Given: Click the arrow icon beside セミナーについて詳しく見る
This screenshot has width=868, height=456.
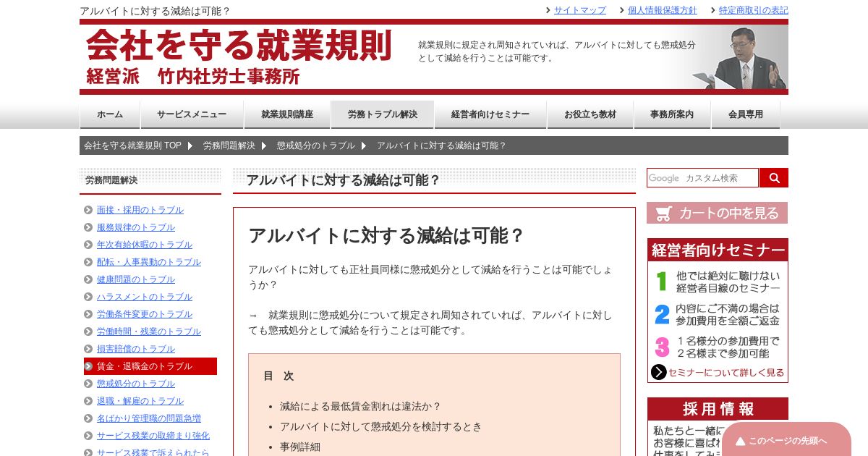Looking at the screenshot, I should click(x=658, y=372).
